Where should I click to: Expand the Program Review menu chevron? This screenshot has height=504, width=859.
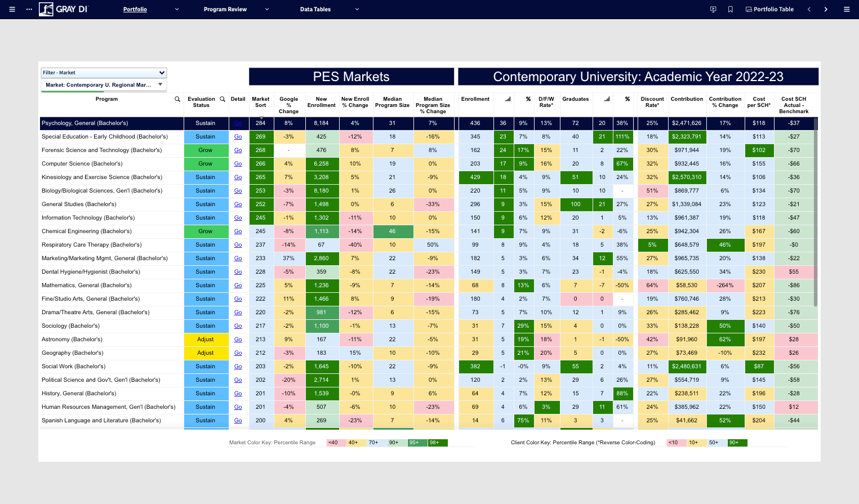pos(267,10)
